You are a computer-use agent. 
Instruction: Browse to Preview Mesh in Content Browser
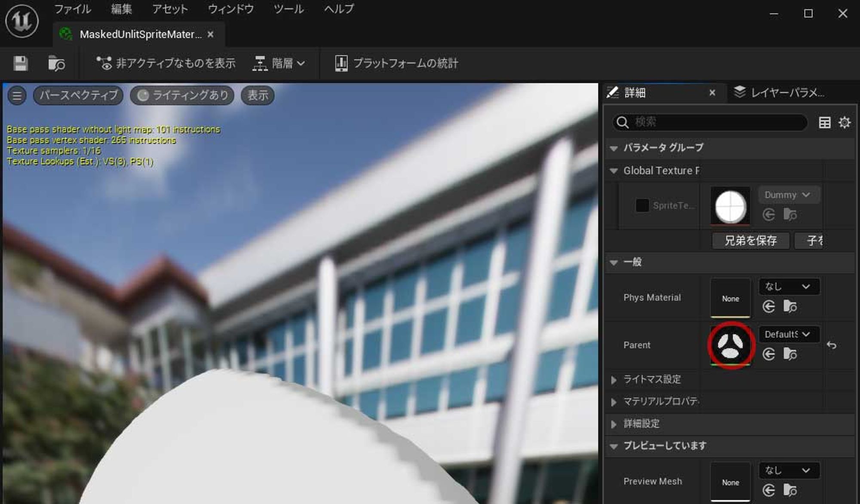(x=790, y=490)
